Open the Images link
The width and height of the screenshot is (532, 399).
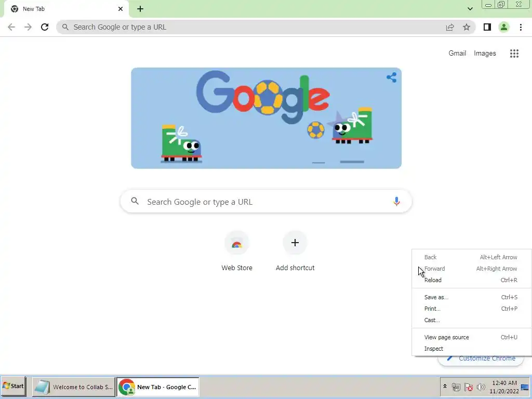point(485,54)
